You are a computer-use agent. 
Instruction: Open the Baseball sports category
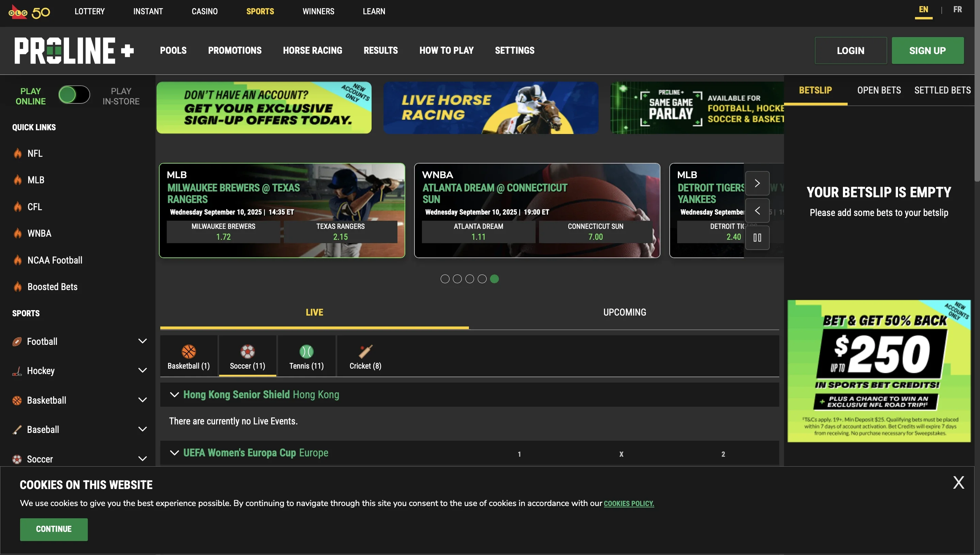43,429
